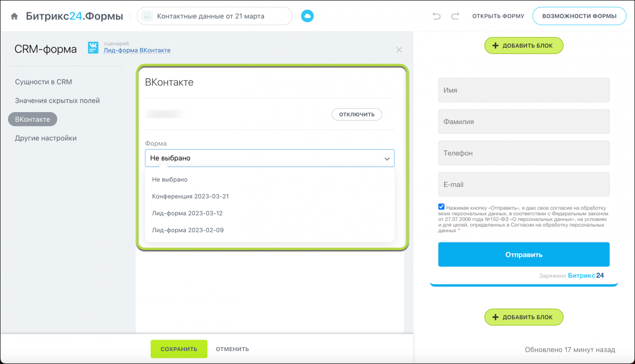Click the Имя input field
The height and width of the screenshot is (364, 635).
[x=524, y=90]
